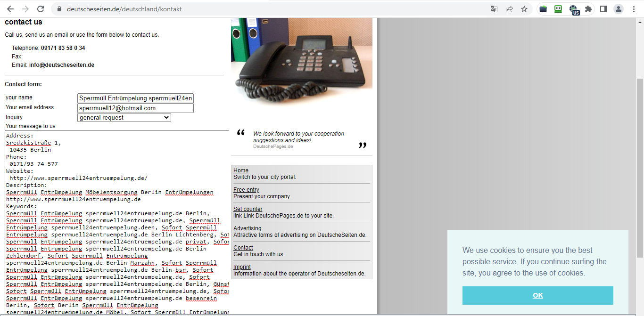Click the page vertical scrollbar thumb

[x=640, y=168]
